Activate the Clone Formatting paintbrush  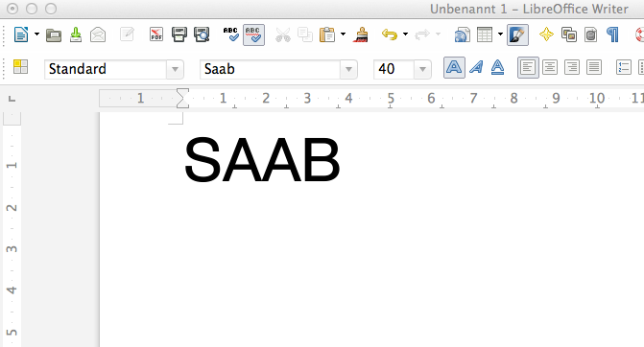click(360, 35)
